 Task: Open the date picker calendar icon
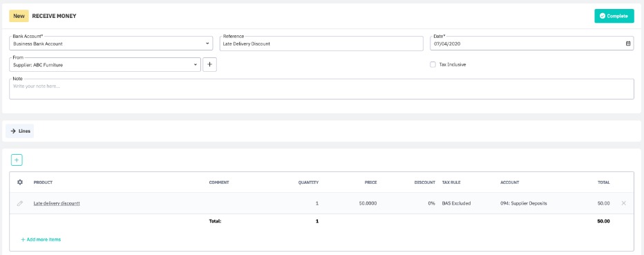point(628,44)
